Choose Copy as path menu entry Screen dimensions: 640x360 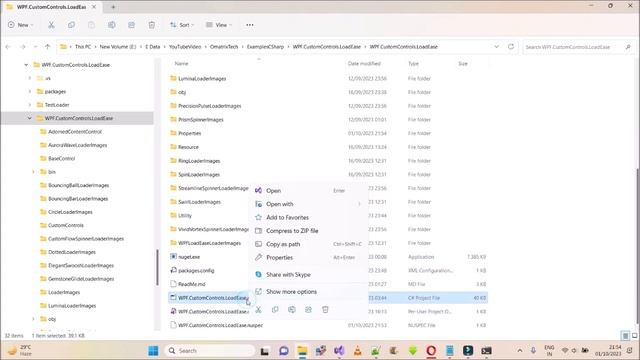pos(308,244)
